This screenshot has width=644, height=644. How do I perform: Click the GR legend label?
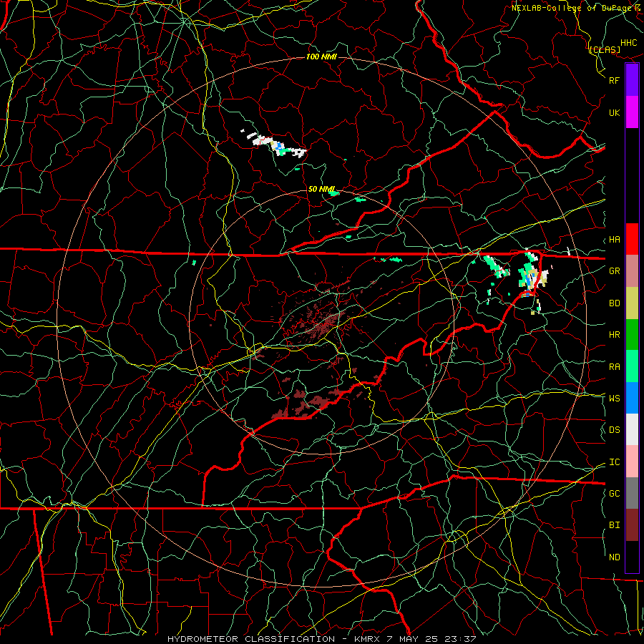pos(614,271)
